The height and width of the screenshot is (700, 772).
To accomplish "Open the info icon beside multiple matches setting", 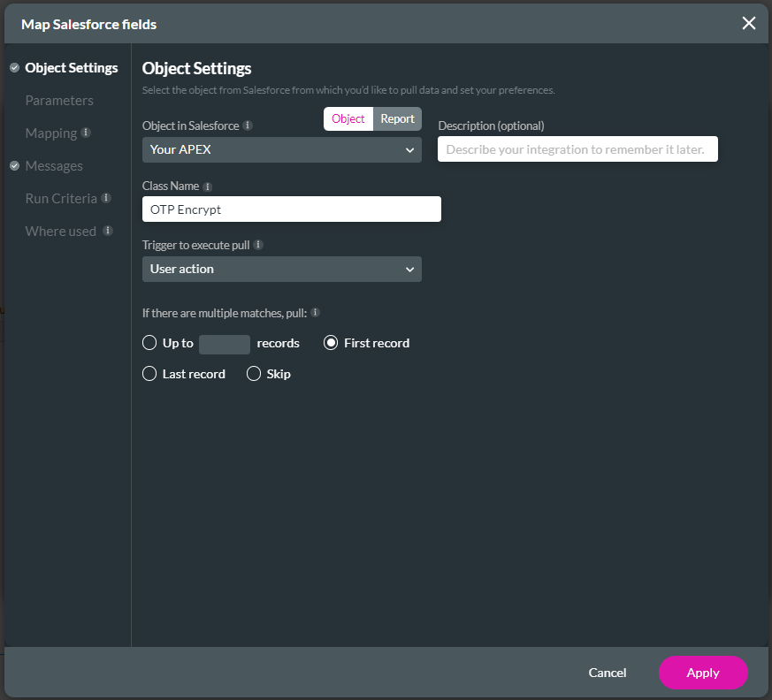I will [x=317, y=312].
